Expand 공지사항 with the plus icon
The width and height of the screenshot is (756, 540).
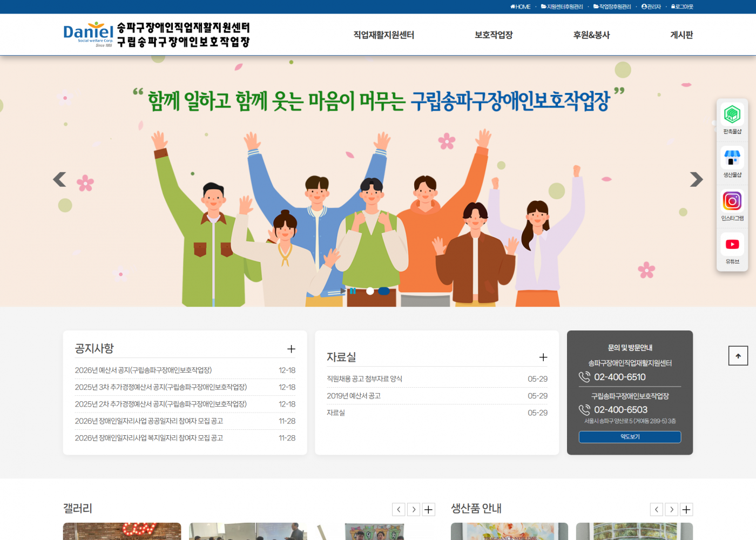coord(291,349)
